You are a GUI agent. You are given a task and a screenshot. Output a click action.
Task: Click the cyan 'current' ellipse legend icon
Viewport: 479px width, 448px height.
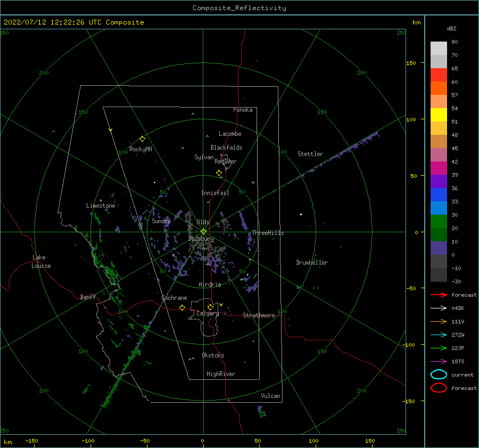pyautogui.click(x=439, y=374)
